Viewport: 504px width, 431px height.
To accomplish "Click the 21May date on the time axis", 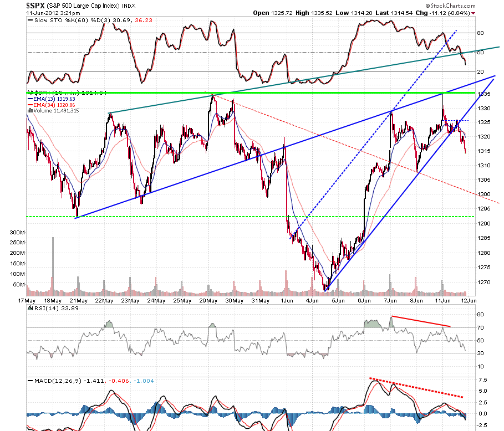I will click(79, 301).
